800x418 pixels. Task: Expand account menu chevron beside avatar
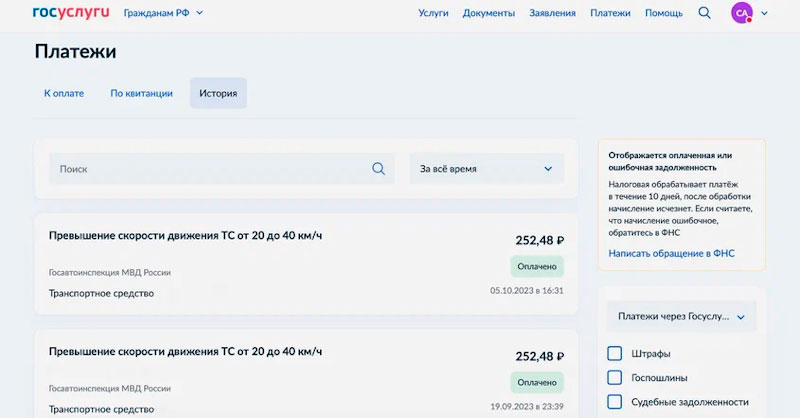click(765, 13)
